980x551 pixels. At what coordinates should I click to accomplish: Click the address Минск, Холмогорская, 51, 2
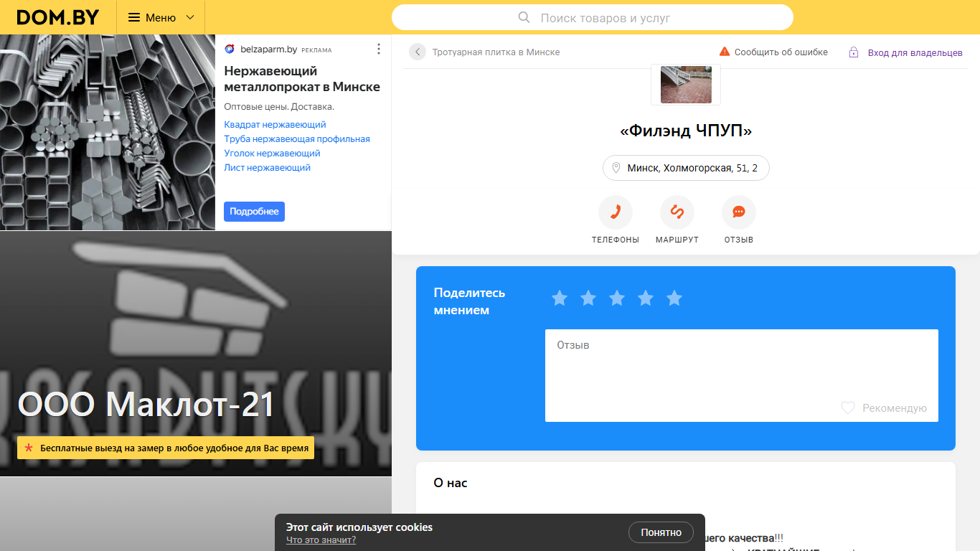click(686, 168)
